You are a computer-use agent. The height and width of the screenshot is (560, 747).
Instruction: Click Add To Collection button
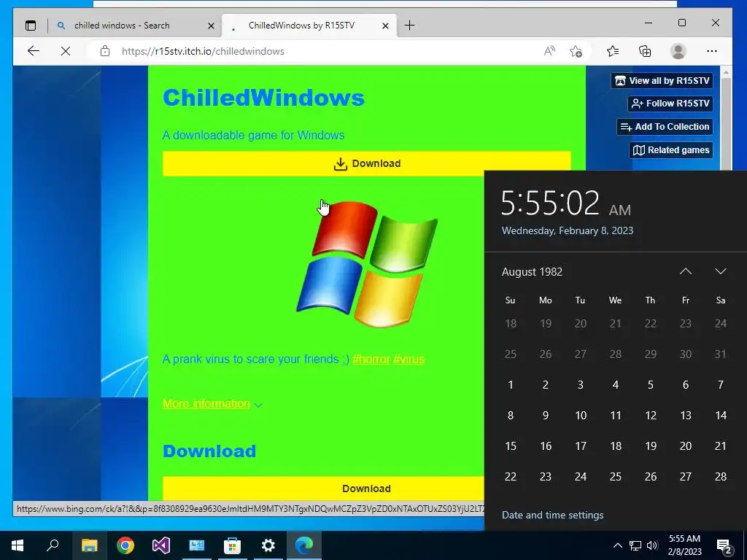(665, 127)
